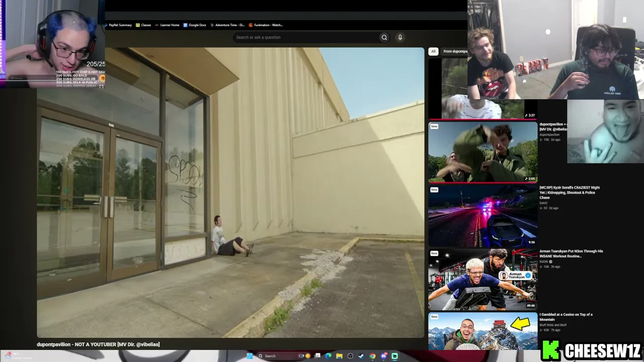Open Steam from the taskbar
644x362 pixels.
361,356
